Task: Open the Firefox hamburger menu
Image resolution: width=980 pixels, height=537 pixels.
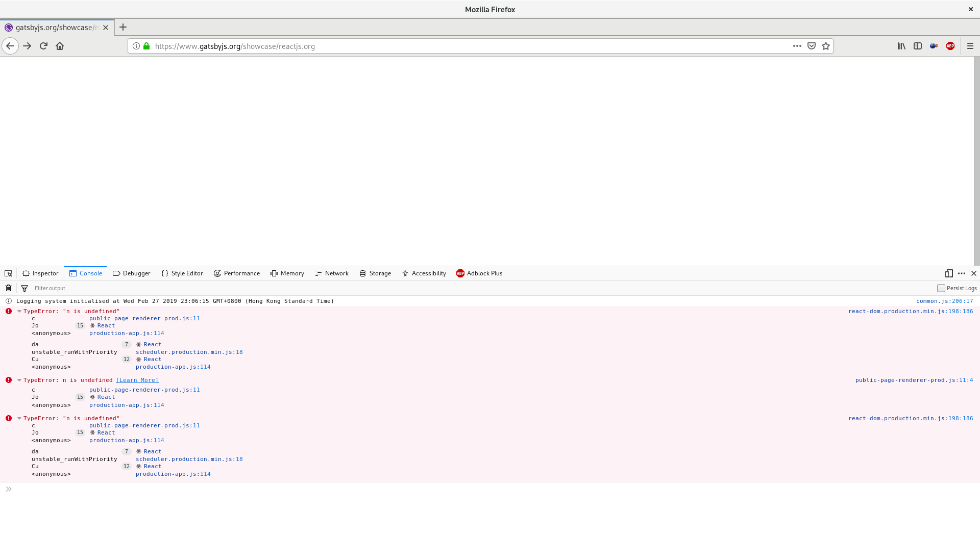Action: pyautogui.click(x=970, y=46)
